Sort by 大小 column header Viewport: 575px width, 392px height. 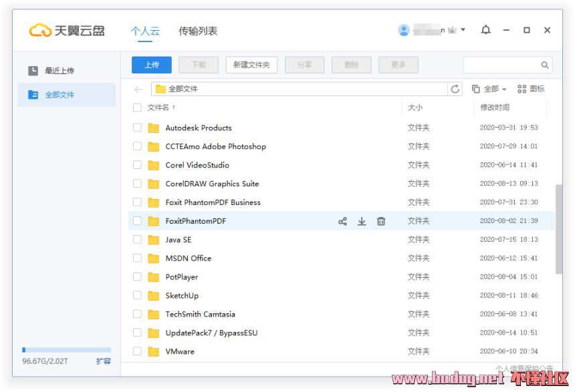click(x=415, y=108)
